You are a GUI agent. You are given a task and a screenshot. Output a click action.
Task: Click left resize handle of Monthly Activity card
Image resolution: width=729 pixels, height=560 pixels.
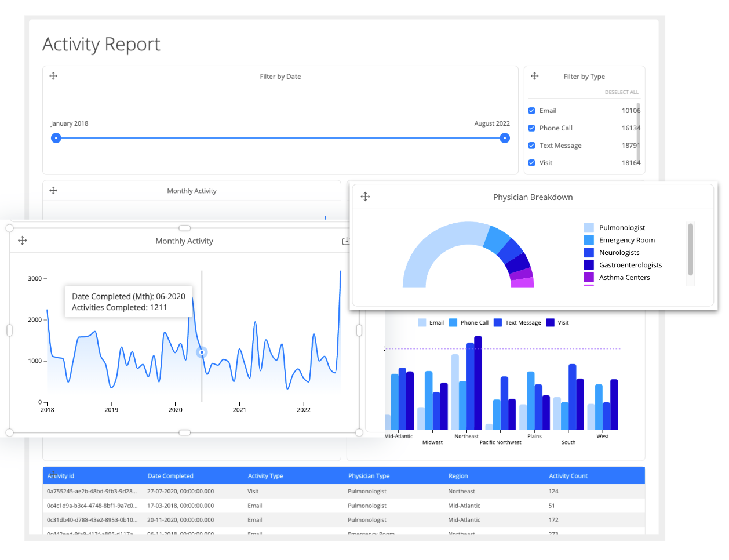point(9,330)
